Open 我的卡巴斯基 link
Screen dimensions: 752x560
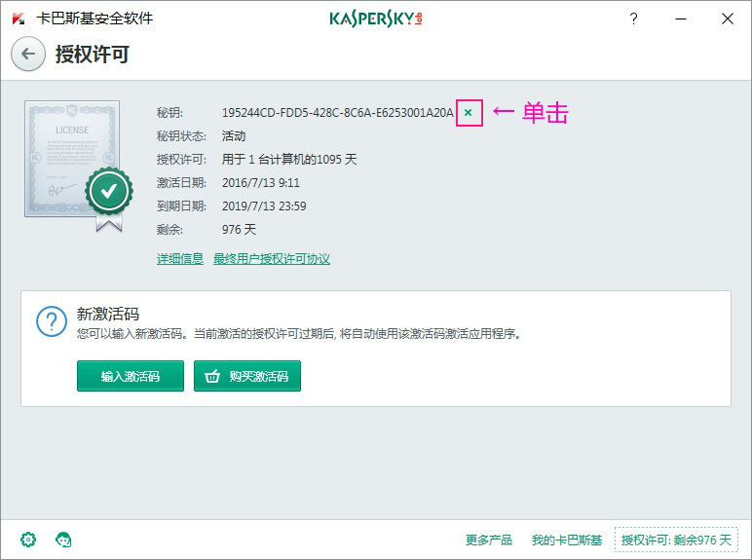[567, 540]
